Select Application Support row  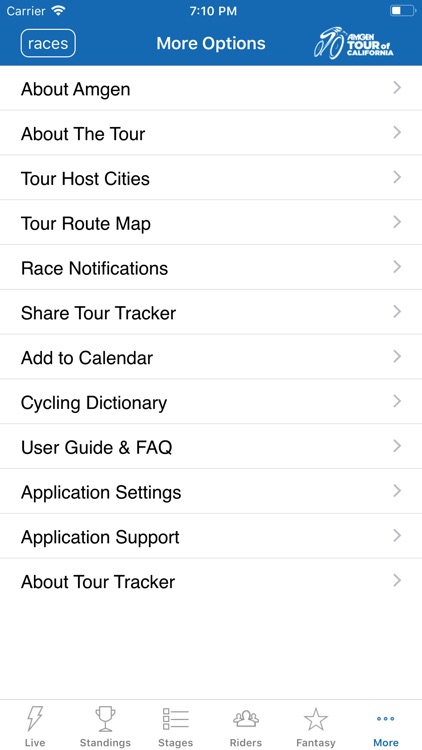tap(211, 536)
